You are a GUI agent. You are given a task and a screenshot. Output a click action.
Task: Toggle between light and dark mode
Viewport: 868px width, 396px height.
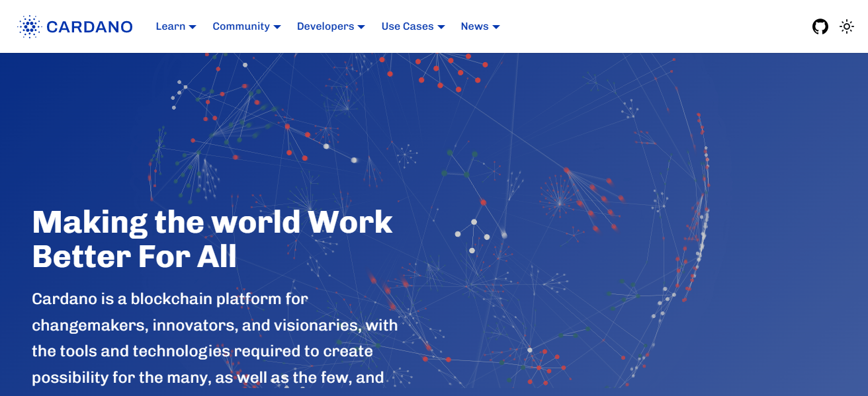click(x=847, y=26)
